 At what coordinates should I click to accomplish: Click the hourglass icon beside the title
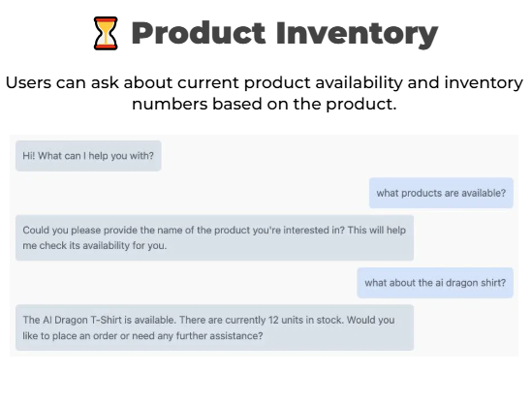pos(106,33)
